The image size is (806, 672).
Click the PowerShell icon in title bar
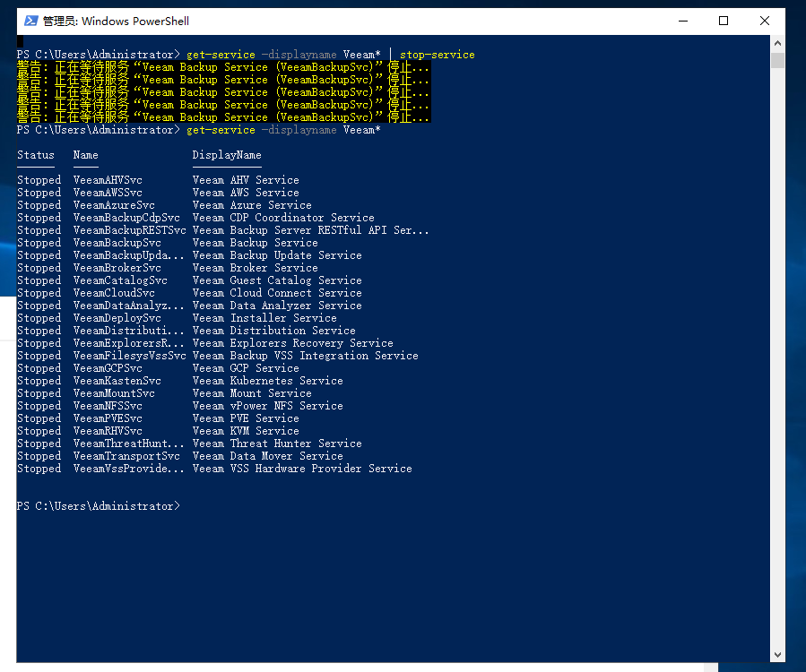30,22
